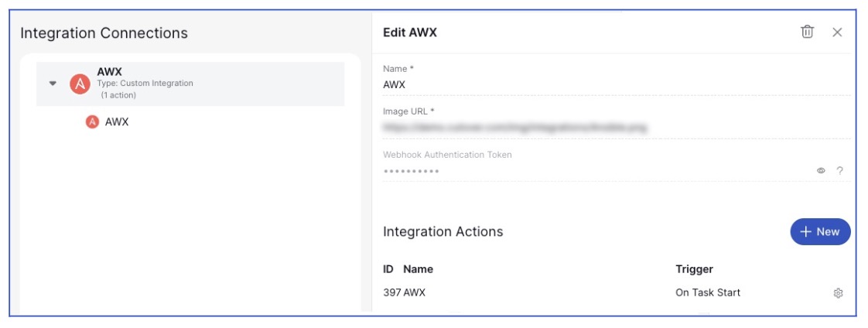The width and height of the screenshot is (868, 328).
Task: Select the AWX Custom Integration entry
Action: [x=190, y=84]
